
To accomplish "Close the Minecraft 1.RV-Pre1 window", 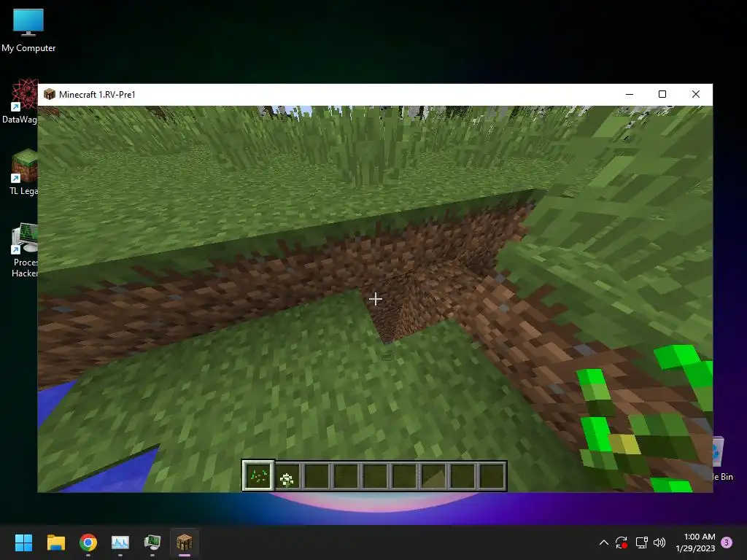I will [695, 94].
